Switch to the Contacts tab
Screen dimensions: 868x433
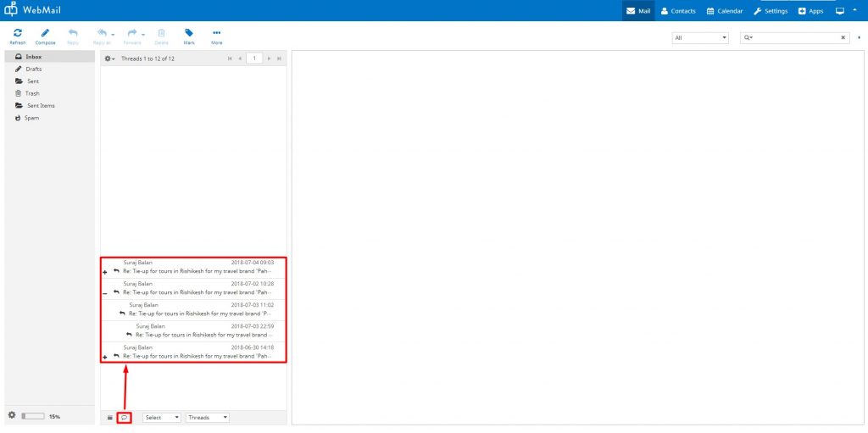tap(676, 11)
